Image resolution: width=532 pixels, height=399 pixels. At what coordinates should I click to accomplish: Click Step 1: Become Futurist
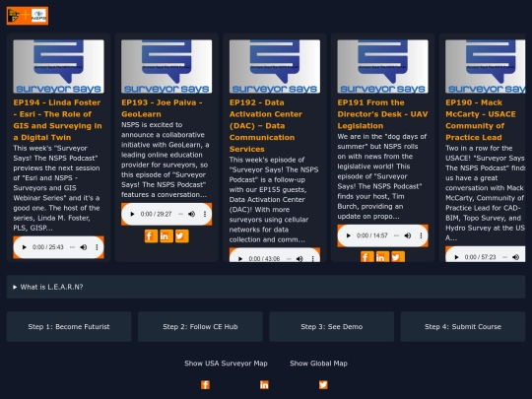(x=69, y=327)
